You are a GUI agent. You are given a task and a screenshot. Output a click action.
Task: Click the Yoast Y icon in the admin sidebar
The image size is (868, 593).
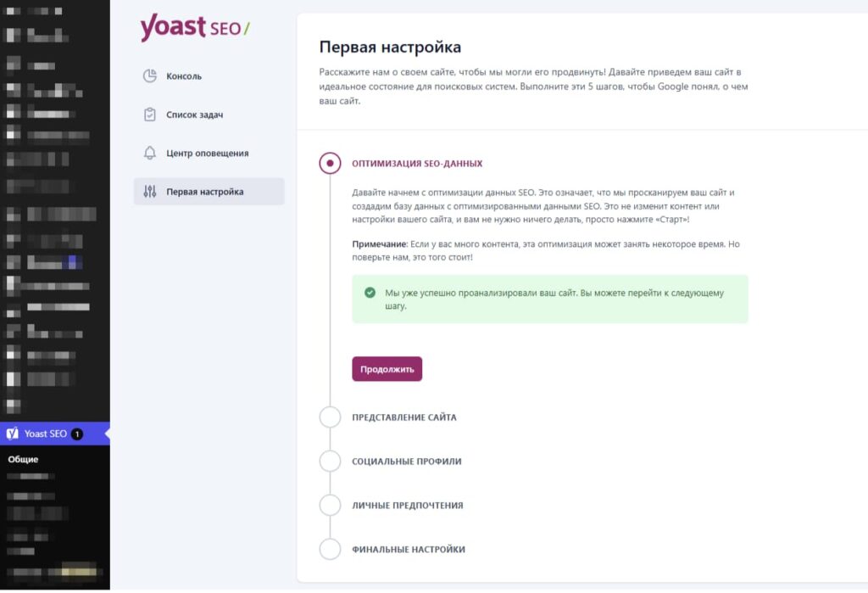coord(12,434)
